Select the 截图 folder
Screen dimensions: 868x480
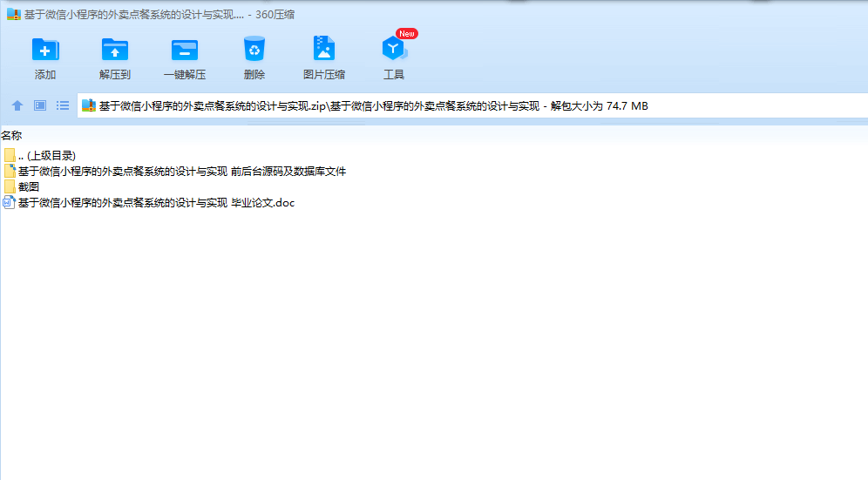pos(22,187)
